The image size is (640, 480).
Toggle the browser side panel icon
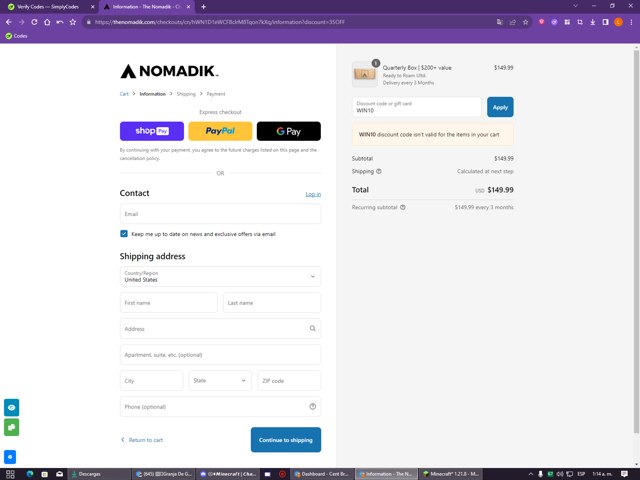pos(605,22)
